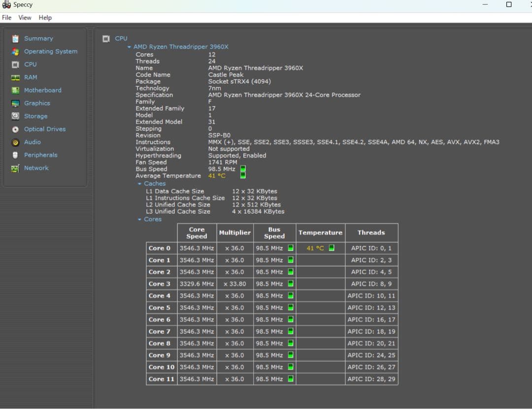Viewport: 532px width, 409px height.
Task: Click Core 0 bus speed graph icon
Action: 291,248
